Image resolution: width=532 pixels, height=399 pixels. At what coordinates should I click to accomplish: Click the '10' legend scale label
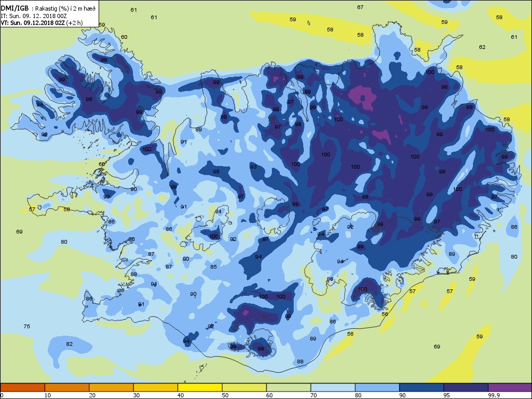click(48, 395)
